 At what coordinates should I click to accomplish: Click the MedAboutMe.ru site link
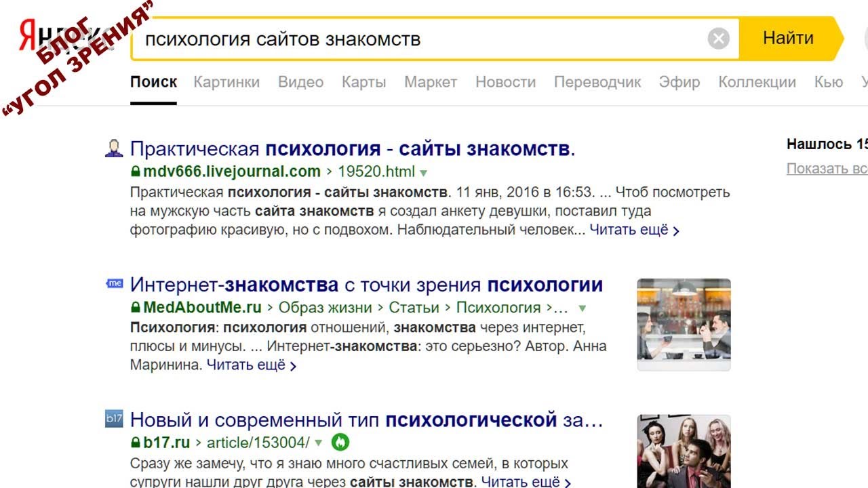pos(202,307)
